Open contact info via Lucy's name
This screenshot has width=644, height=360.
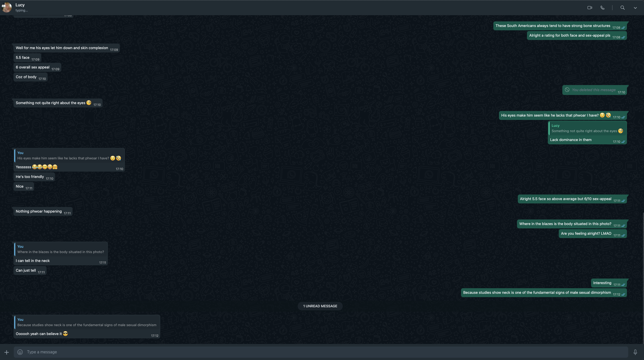(20, 5)
